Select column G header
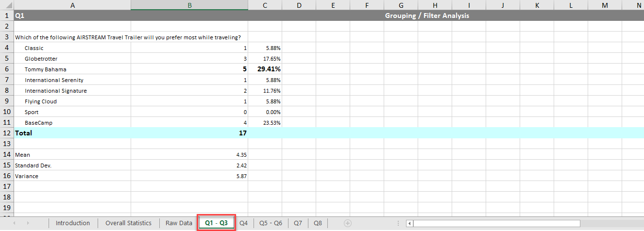The height and width of the screenshot is (231, 644). [x=401, y=5]
